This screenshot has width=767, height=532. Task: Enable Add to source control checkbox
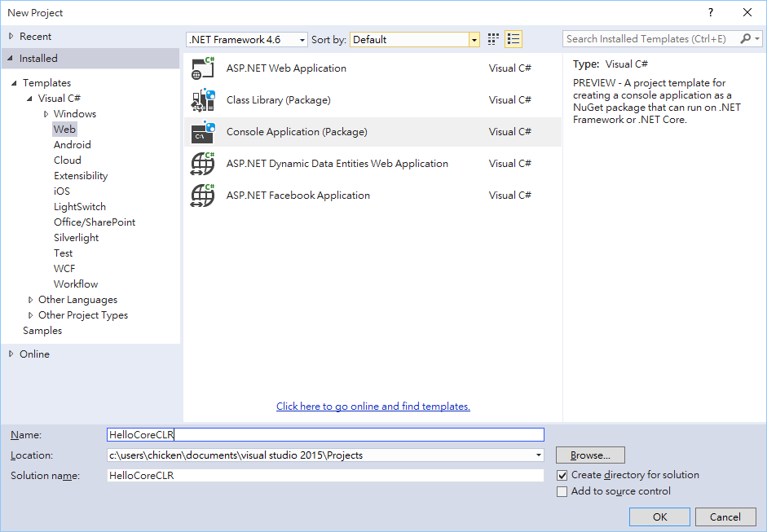(562, 491)
